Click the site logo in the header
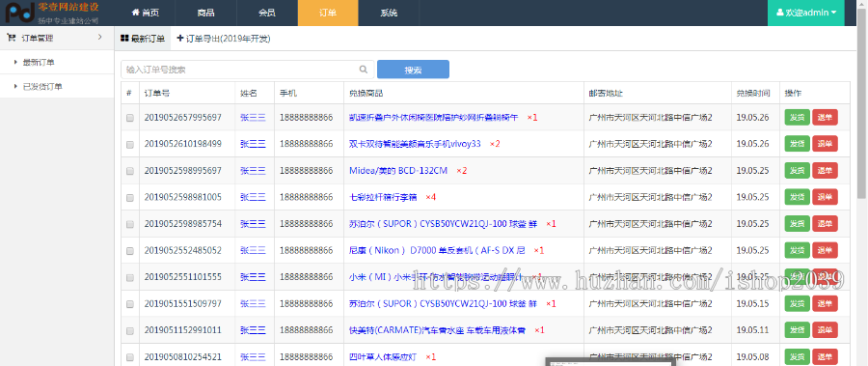This screenshot has width=868, height=366. point(53,13)
